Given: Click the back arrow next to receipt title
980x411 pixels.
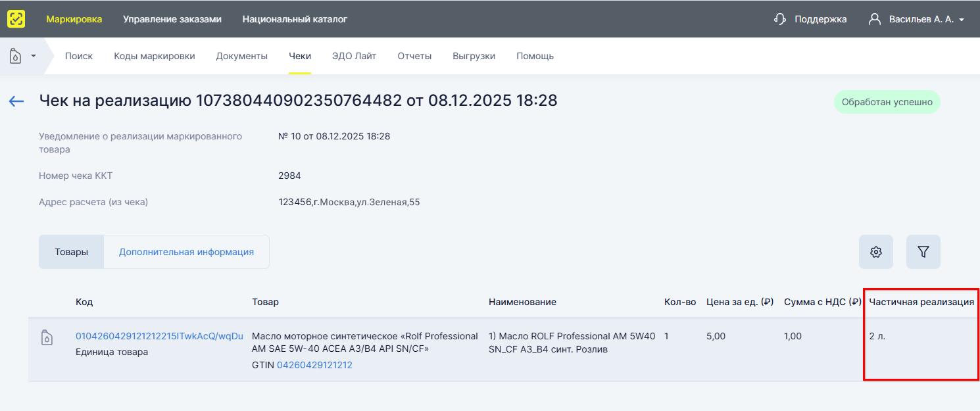Looking at the screenshot, I should tap(16, 101).
